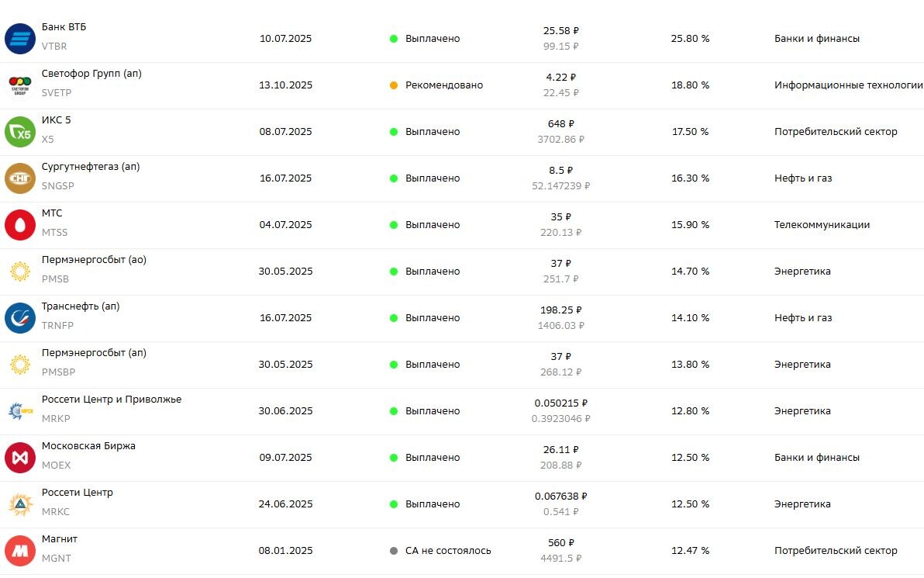Screen dimensions: 924x578
Task: Open Светофор Групп (ап) company page
Action: coord(91,74)
